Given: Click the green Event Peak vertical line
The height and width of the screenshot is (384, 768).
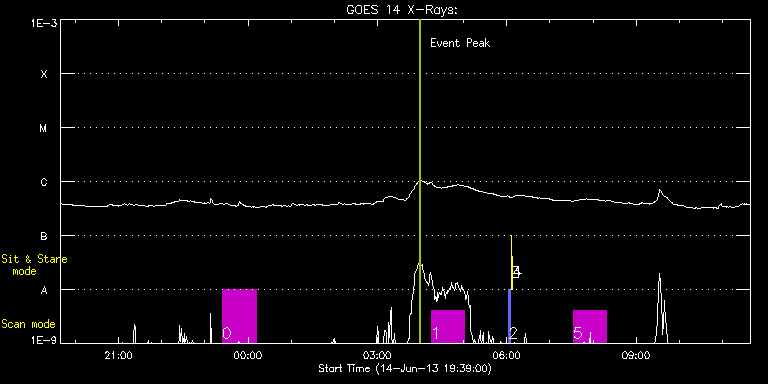Looking at the screenshot, I should pyautogui.click(x=420, y=181).
